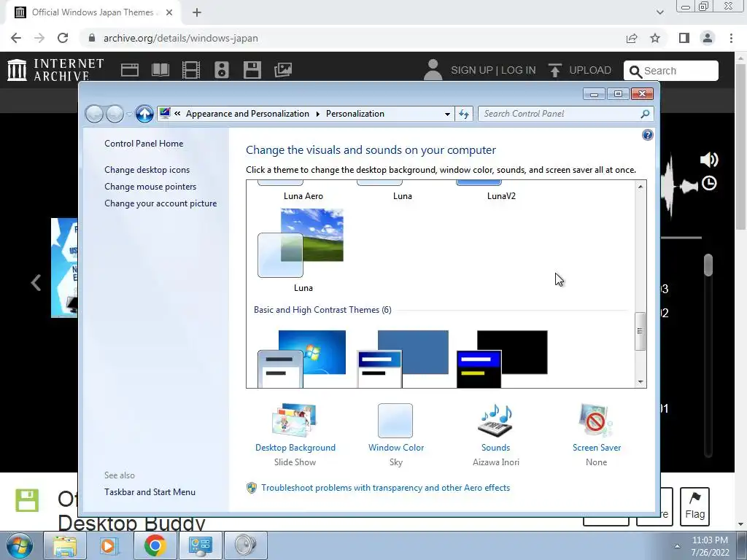This screenshot has width=747, height=560.
Task: Click Change your account picture link
Action: (160, 203)
